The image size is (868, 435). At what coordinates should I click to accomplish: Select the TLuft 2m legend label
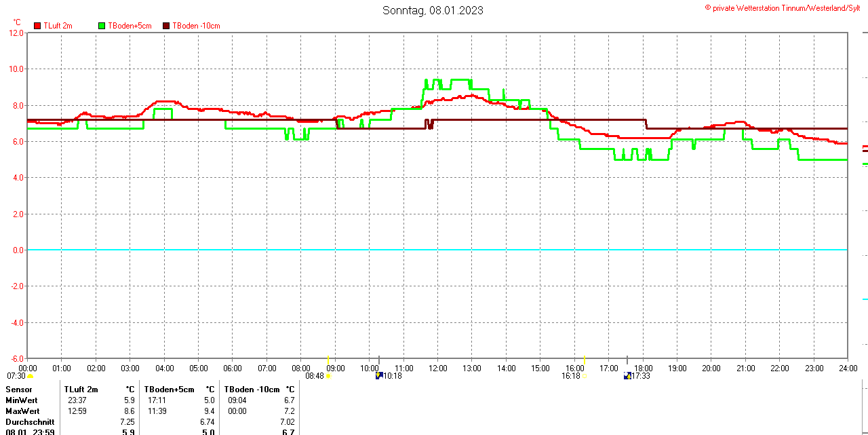tap(58, 26)
